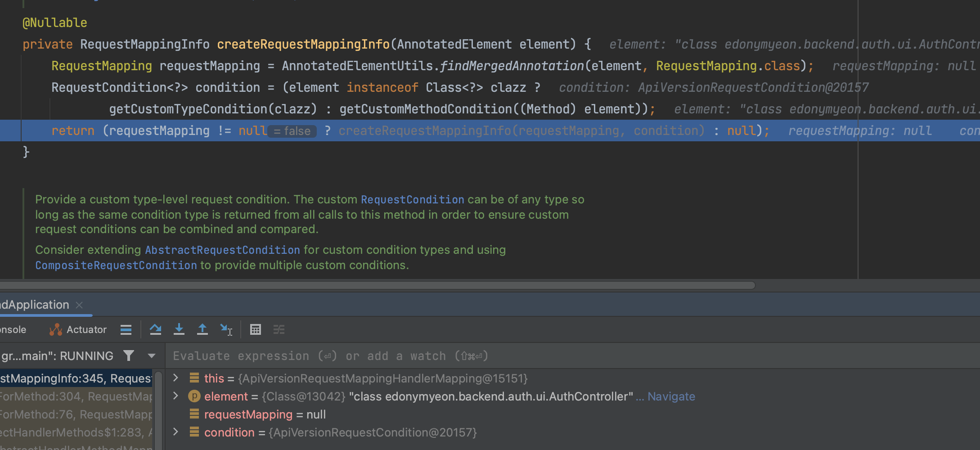Select the 'element' AuthController variable row
Viewport: 980px width, 450px height.
(x=571, y=396)
